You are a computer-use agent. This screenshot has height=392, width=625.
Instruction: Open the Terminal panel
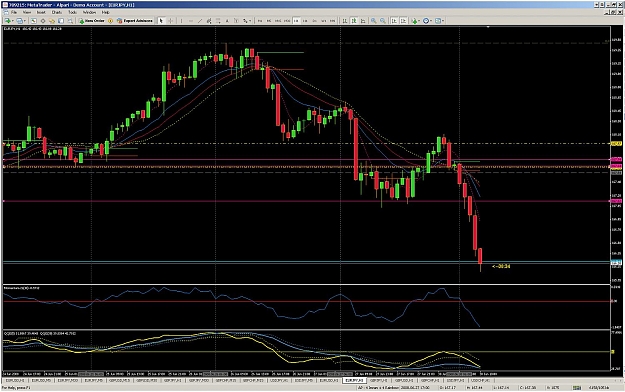pyautogui.click(x=61, y=21)
